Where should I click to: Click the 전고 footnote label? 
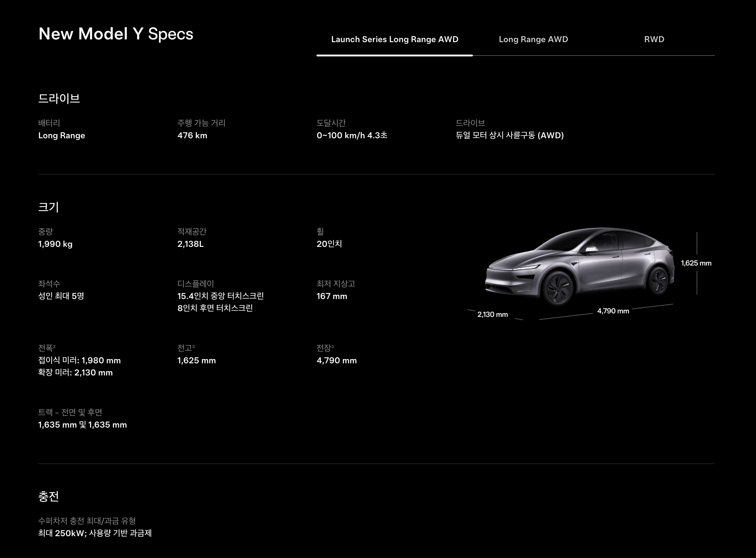[186, 348]
